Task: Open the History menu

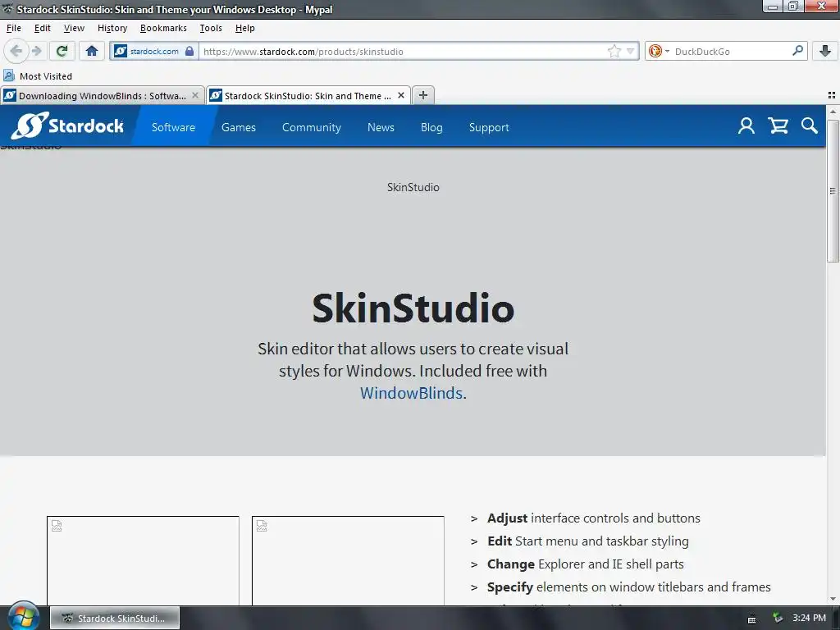Action: coord(112,28)
